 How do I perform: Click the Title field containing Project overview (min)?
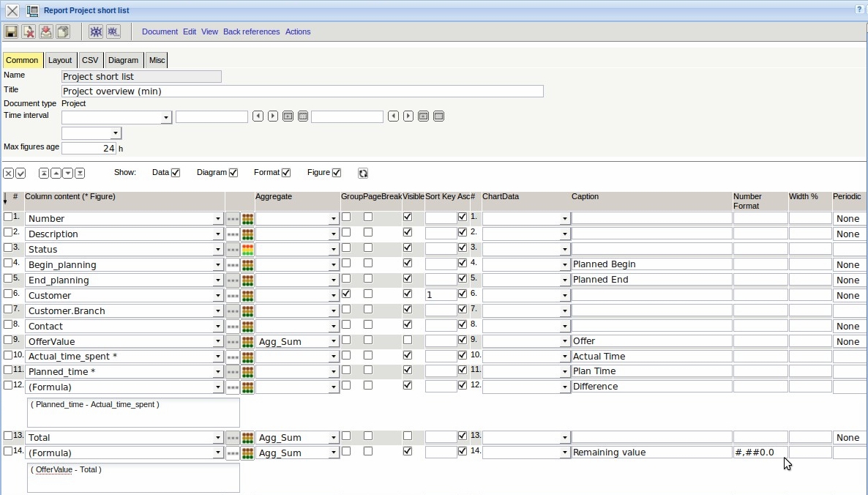302,92
